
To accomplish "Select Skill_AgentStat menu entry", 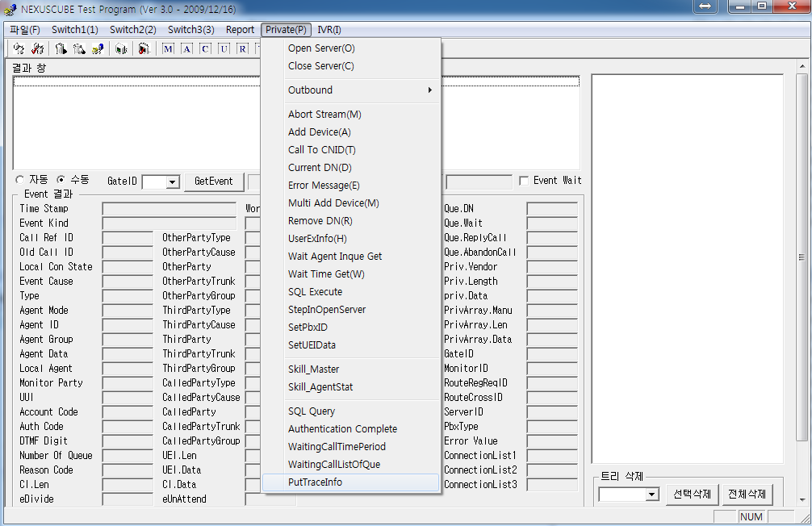I will [x=352, y=386].
